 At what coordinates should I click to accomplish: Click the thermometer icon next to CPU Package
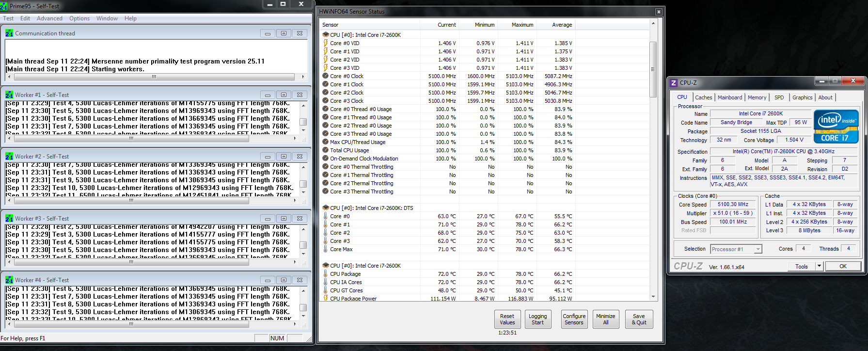(326, 273)
